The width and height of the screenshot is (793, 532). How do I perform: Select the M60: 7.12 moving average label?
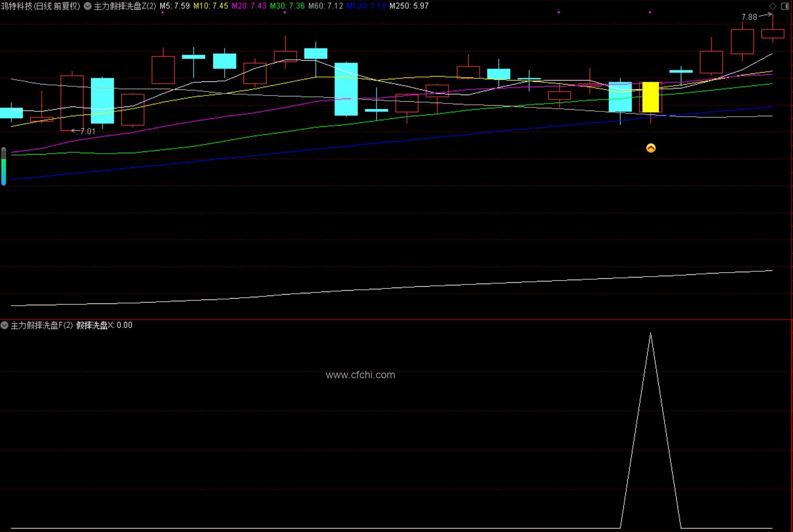[x=325, y=6]
